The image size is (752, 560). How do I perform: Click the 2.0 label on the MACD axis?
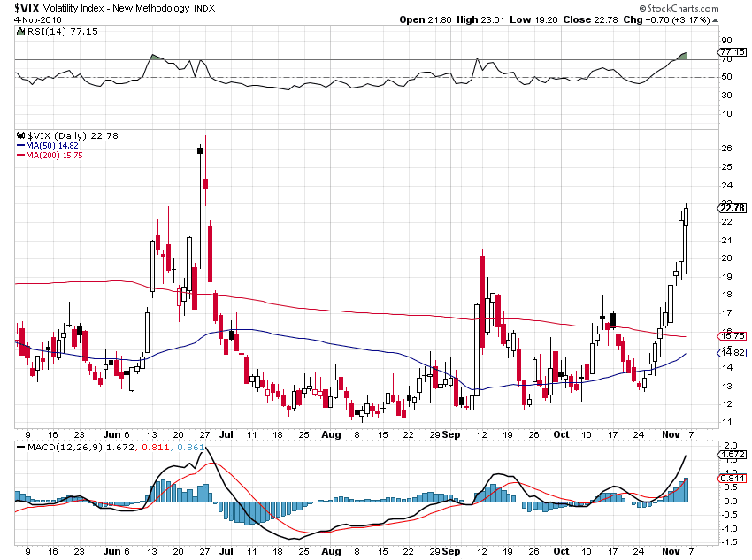click(x=731, y=445)
